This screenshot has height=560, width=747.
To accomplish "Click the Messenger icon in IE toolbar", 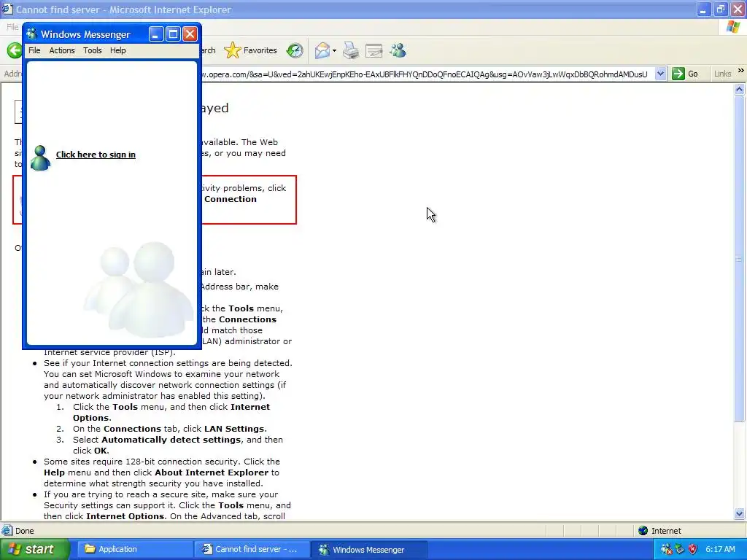I will [x=398, y=50].
